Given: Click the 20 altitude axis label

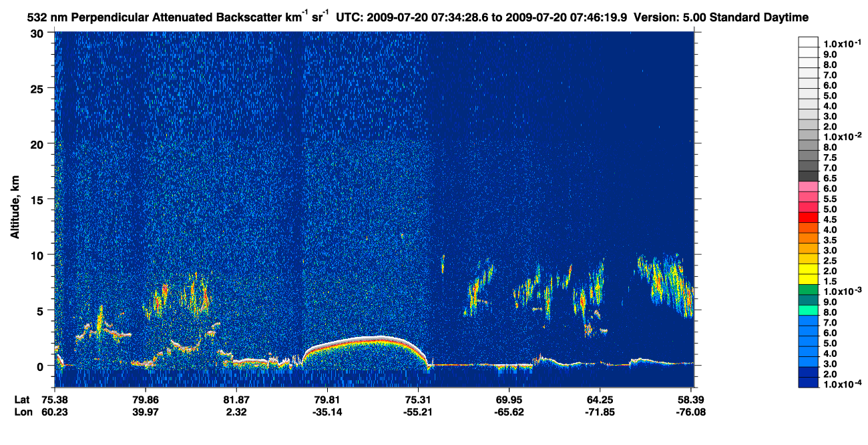Looking at the screenshot, I should pos(39,144).
